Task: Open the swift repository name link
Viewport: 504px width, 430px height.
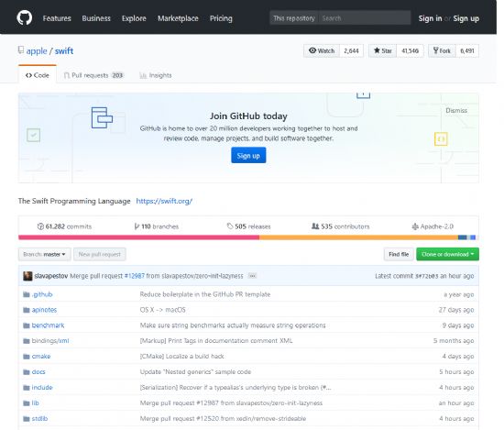Action: point(64,50)
